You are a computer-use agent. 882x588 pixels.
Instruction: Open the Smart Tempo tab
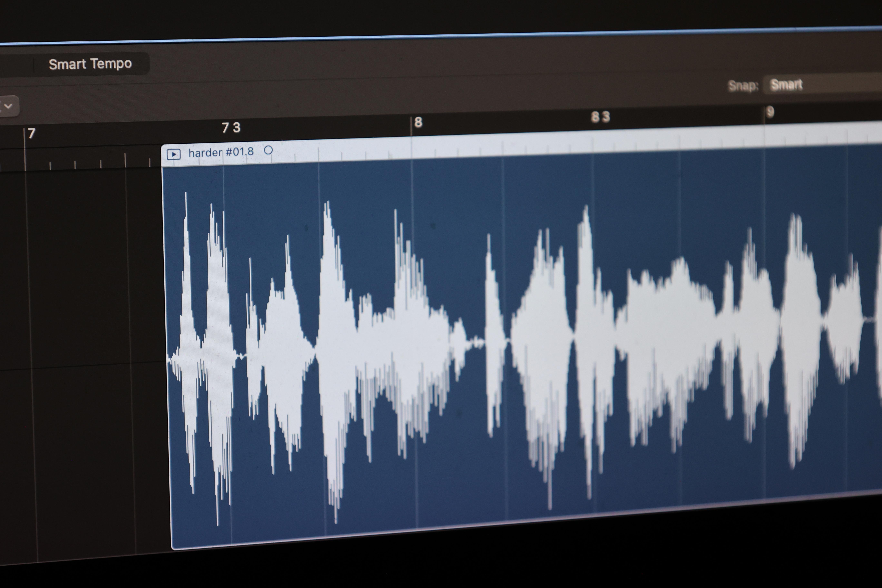pyautogui.click(x=91, y=64)
